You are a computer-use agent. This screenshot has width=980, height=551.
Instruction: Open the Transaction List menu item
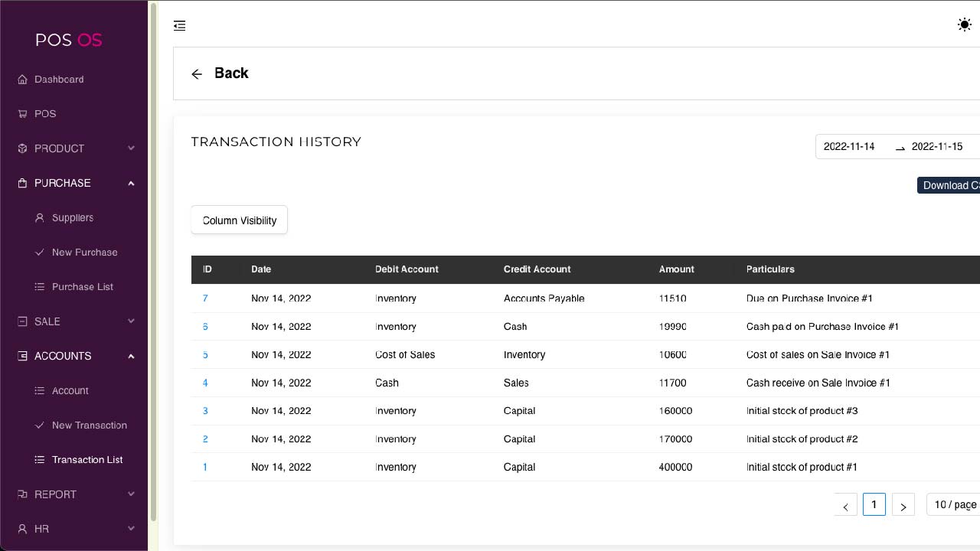point(87,460)
